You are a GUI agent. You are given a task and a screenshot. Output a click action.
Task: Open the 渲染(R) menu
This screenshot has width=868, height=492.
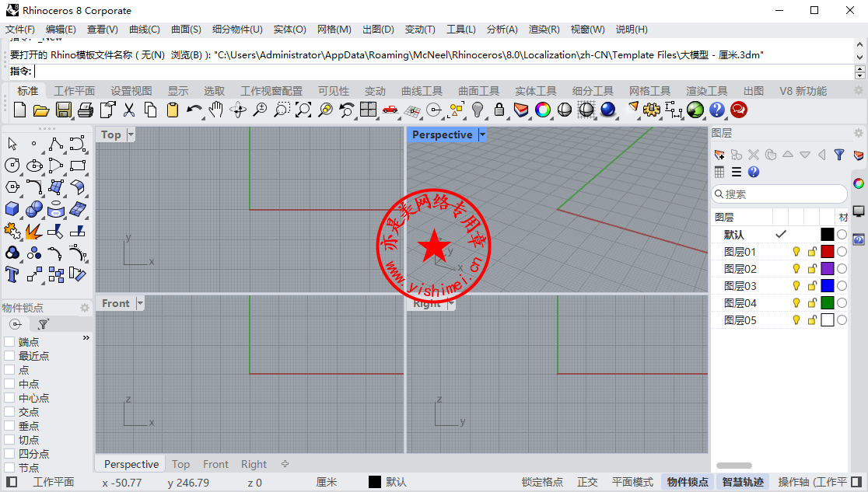(x=544, y=30)
